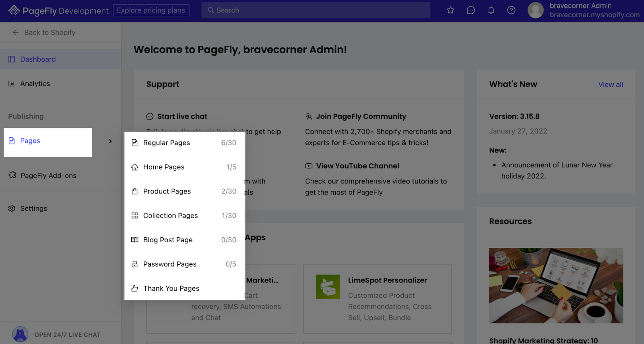Click the 1/5 count for Home Pages
Image resolution: width=644 pixels, height=344 pixels.
coord(231,167)
